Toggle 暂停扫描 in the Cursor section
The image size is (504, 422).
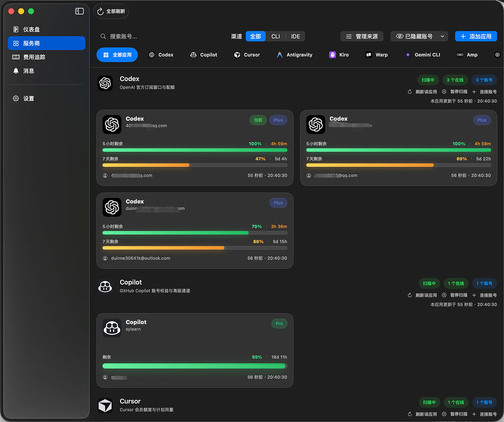[x=454, y=414]
